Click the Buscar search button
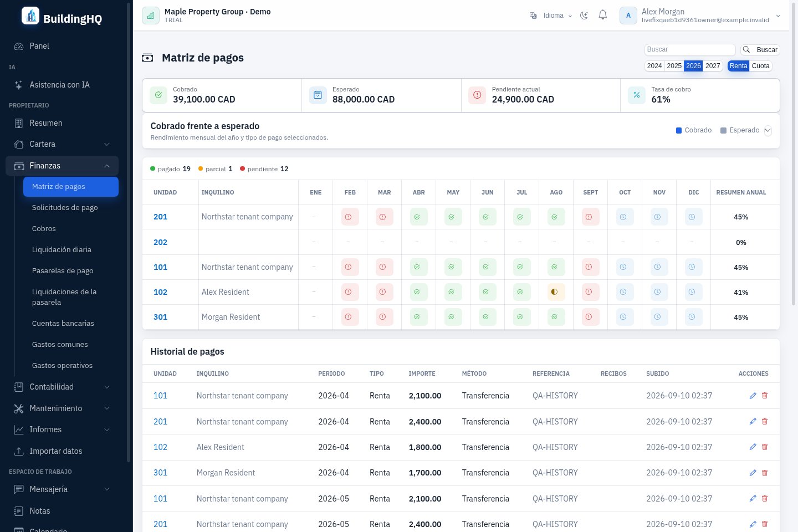This screenshot has width=798, height=532. 760,50
